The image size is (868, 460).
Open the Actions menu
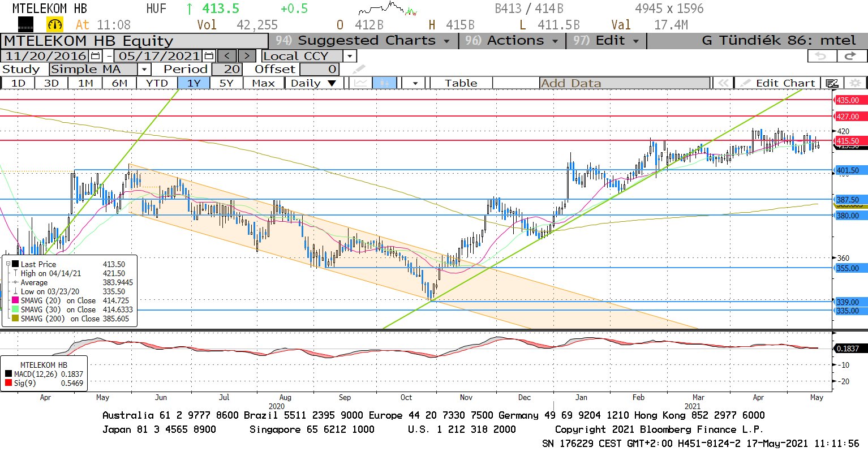coord(513,41)
